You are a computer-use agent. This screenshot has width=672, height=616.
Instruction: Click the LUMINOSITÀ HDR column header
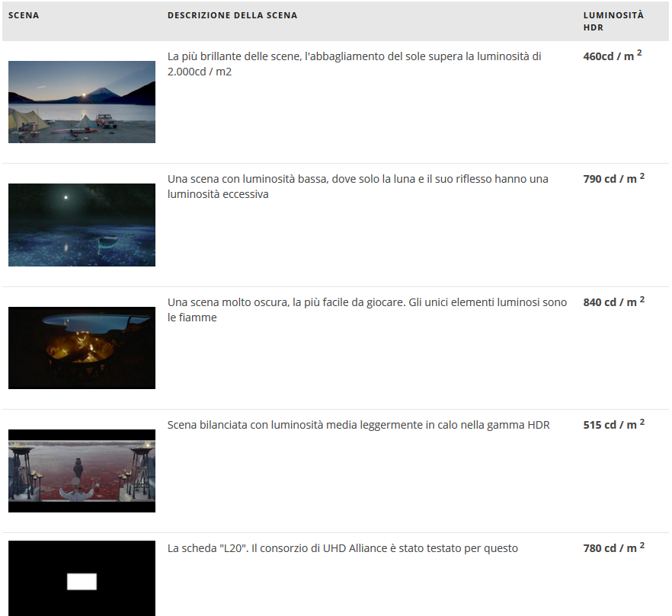point(613,21)
